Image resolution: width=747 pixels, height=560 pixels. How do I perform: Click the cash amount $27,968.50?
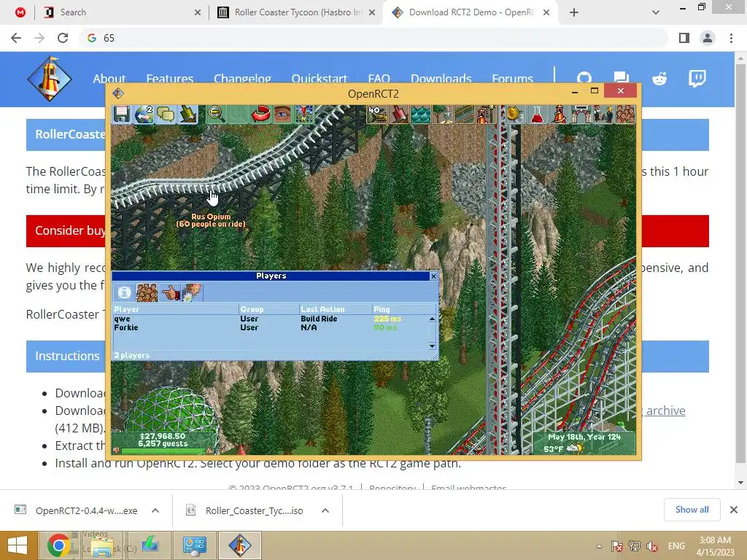point(163,436)
